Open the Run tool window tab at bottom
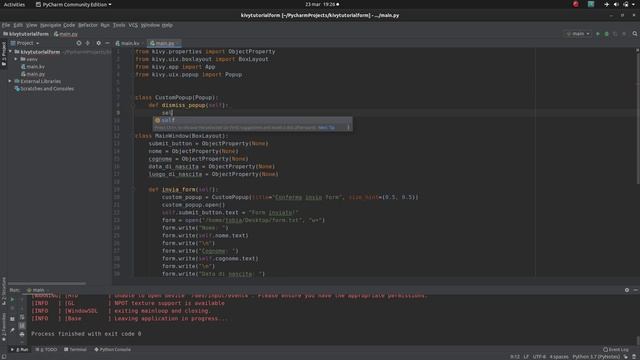The height and width of the screenshot is (360, 640). click(20, 349)
